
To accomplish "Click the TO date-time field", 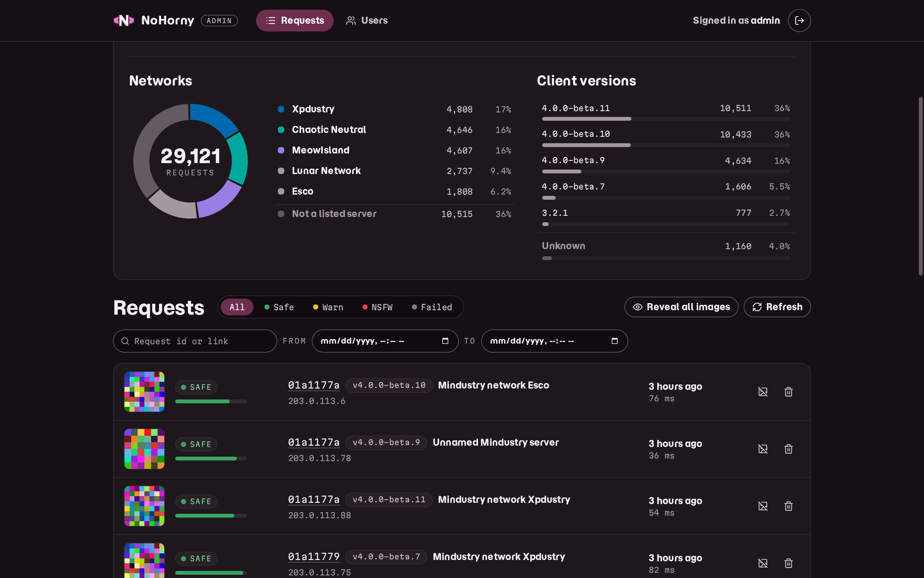I will pyautogui.click(x=554, y=341).
